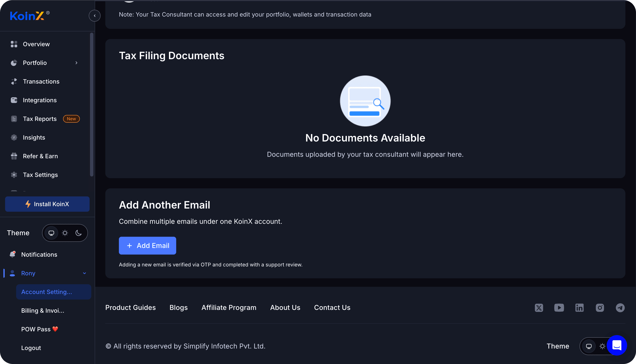Click the KoinX logo
636x364 pixels.
pos(27,16)
